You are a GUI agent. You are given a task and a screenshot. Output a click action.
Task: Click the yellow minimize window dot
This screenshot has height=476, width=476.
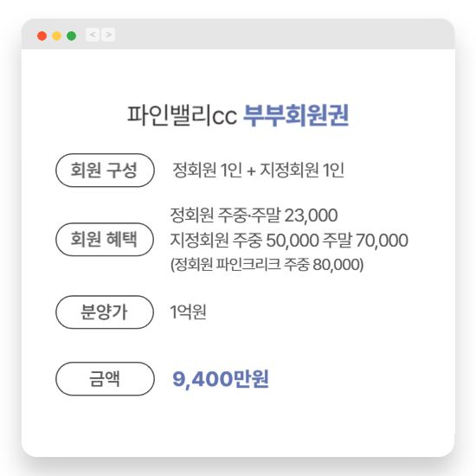pos(57,35)
